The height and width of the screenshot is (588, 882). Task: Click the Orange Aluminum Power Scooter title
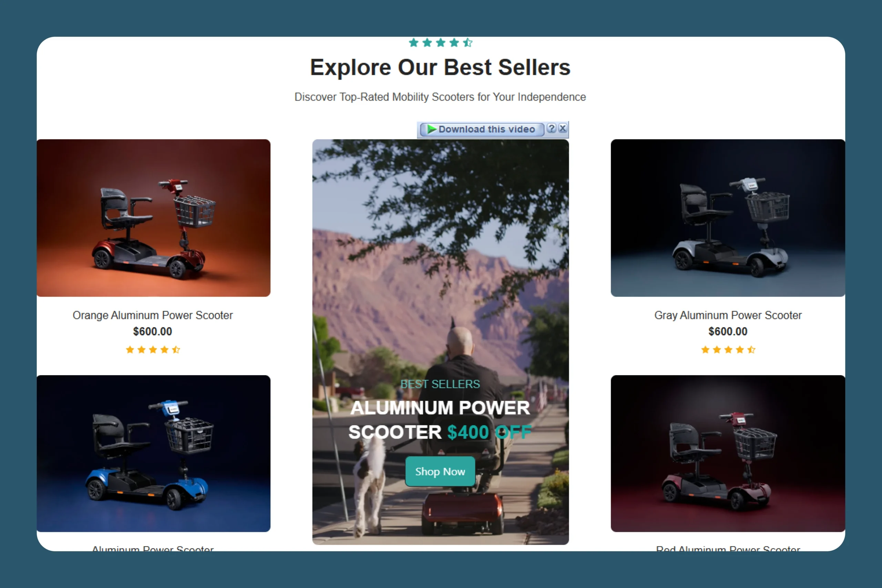coord(153,316)
